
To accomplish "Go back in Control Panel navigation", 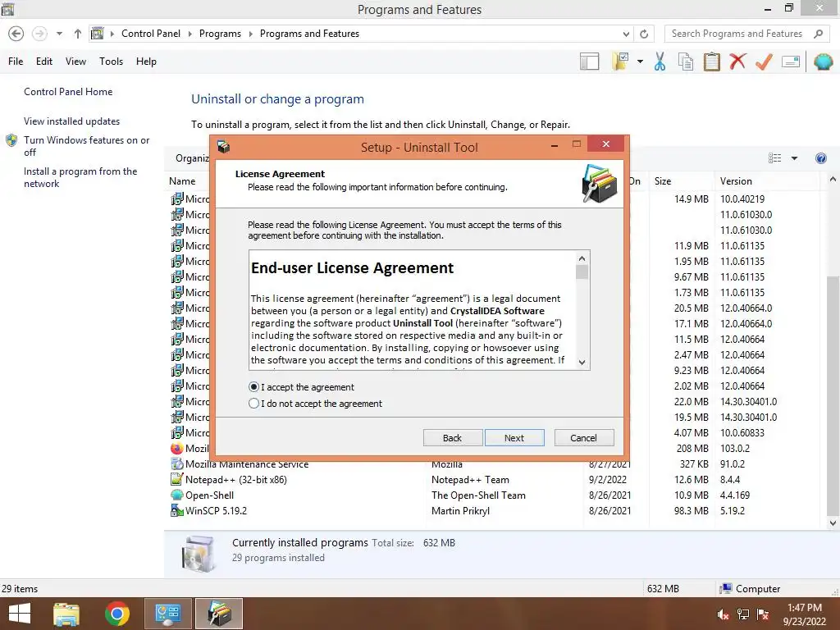I will pos(16,34).
